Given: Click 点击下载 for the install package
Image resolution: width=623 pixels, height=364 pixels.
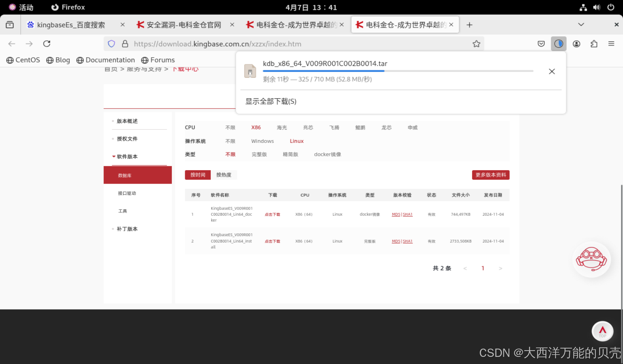Looking at the screenshot, I should (x=272, y=241).
